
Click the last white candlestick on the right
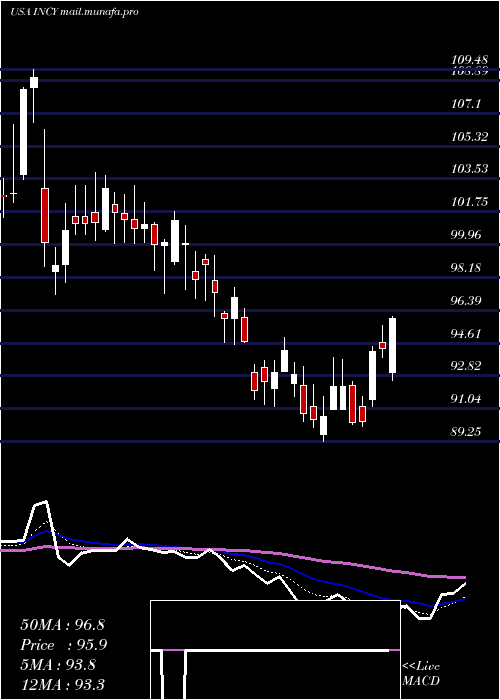point(392,346)
